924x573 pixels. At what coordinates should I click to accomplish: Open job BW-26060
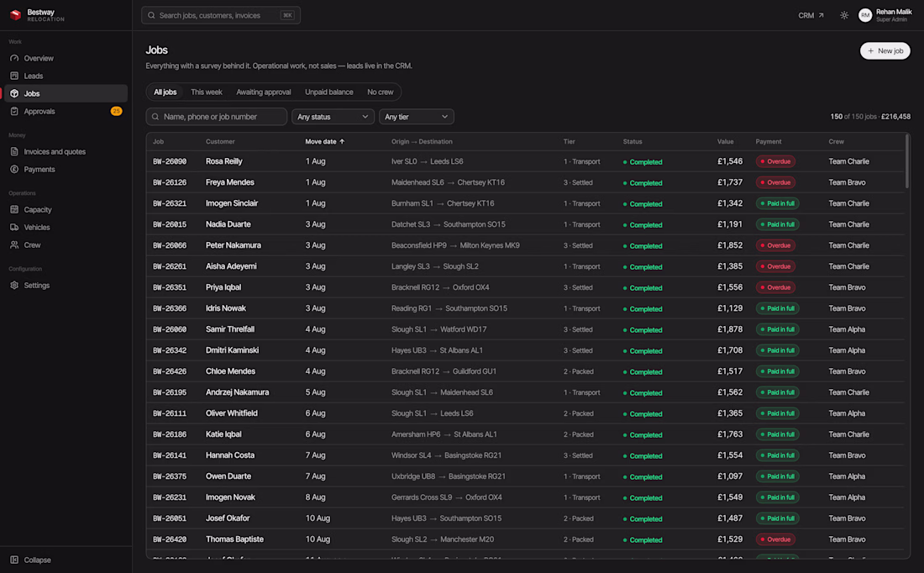[x=170, y=329]
